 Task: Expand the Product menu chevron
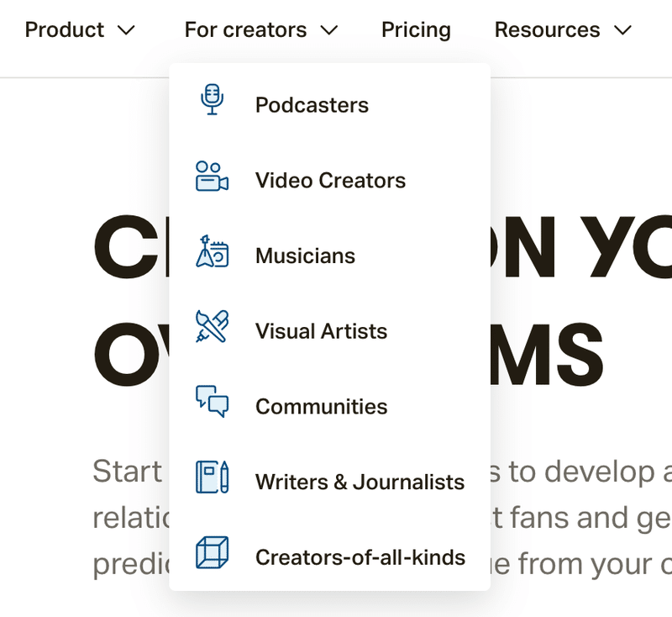click(x=126, y=30)
